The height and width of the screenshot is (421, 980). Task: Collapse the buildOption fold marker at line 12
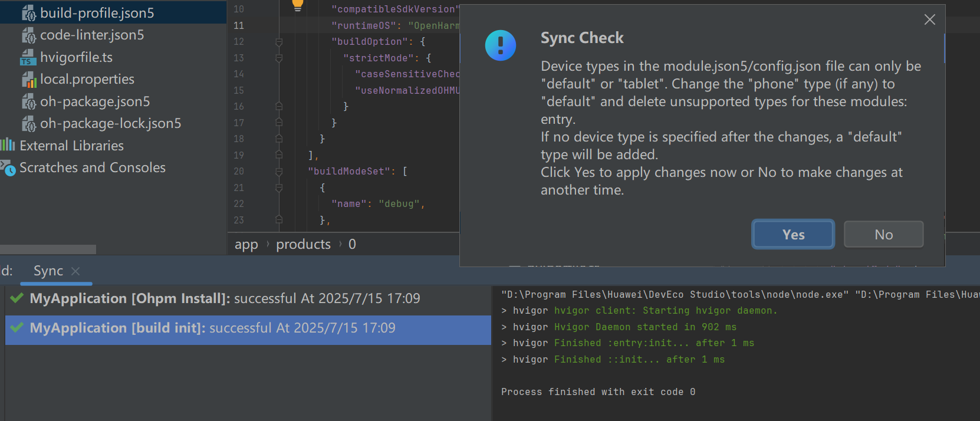(279, 42)
